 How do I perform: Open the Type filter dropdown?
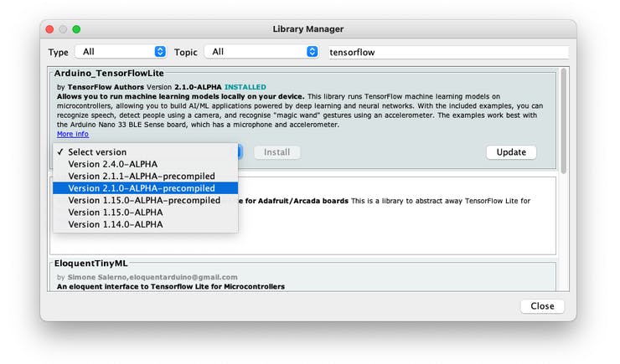pos(121,52)
